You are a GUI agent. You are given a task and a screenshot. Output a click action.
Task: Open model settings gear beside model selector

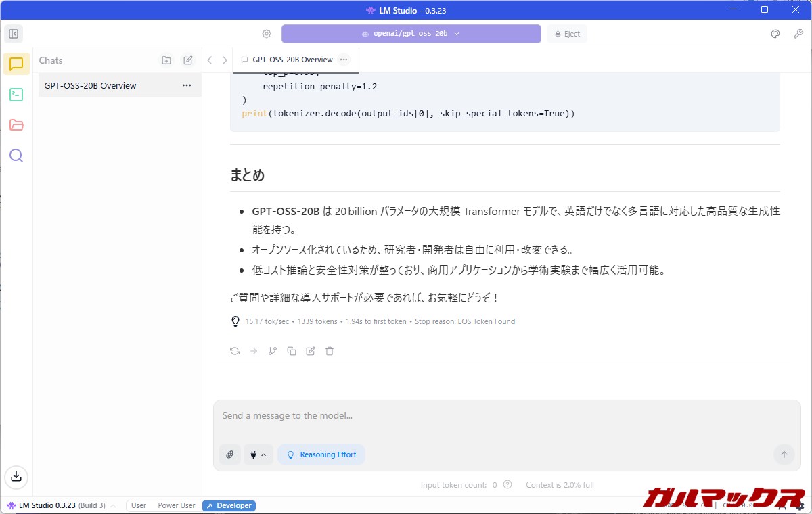pyautogui.click(x=267, y=34)
